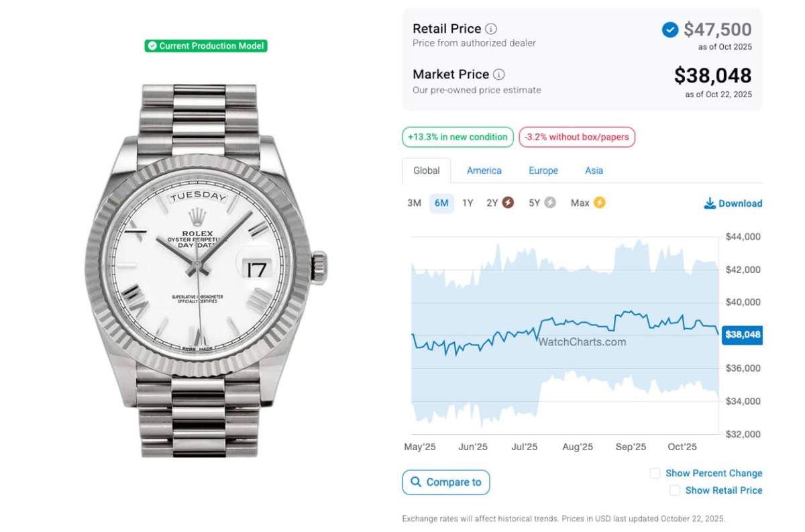Click the Max gold lightning icon
Viewport: 805px width, 532px height.
tap(599, 203)
